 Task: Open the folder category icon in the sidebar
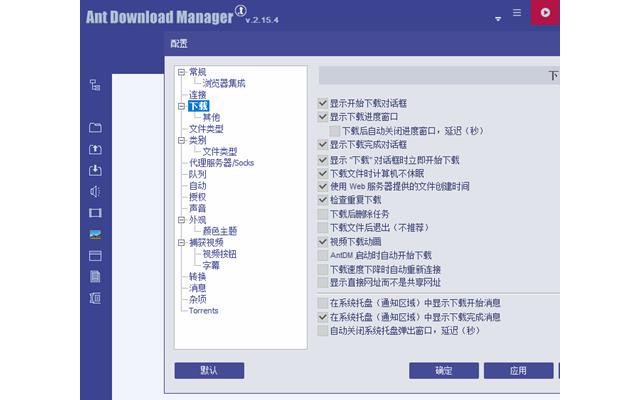95,128
